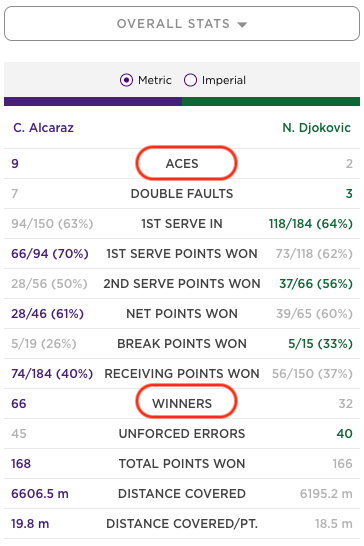The image size is (364, 546).
Task: Click the circled ACES stat label
Action: [x=182, y=164]
